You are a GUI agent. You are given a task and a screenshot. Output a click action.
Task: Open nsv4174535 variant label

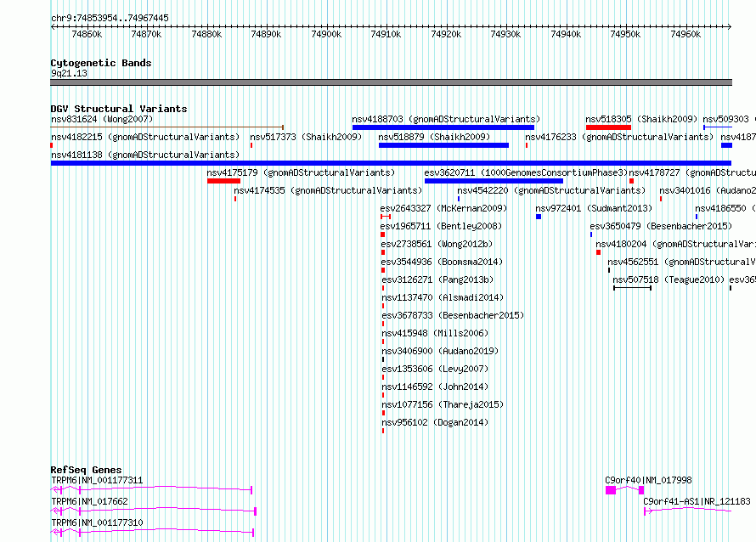[x=328, y=190]
